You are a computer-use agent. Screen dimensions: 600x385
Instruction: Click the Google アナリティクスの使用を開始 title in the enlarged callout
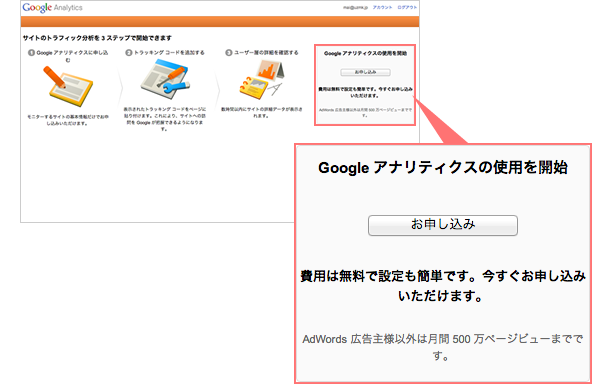pos(443,168)
